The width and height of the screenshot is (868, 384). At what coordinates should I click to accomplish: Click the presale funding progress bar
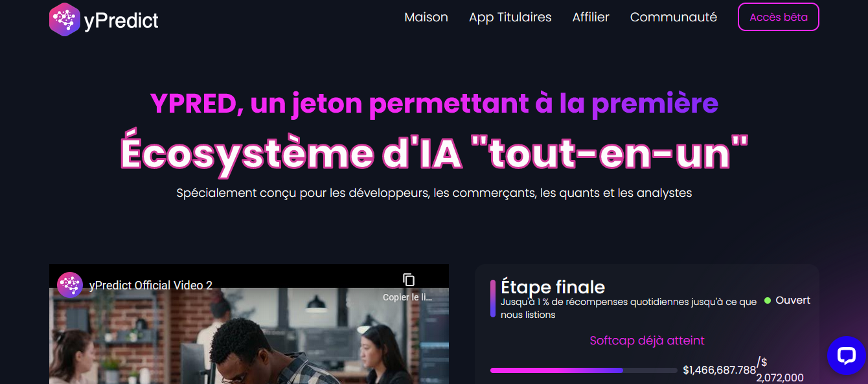[x=584, y=370]
